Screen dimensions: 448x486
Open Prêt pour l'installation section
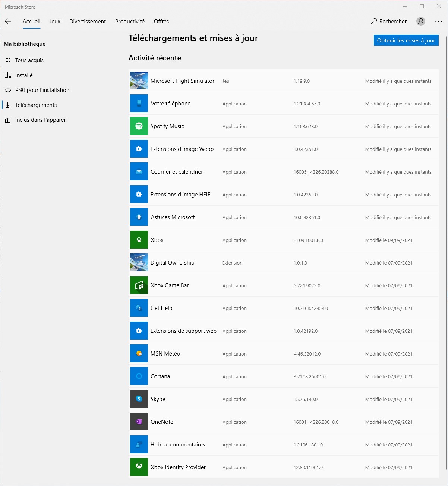point(42,90)
